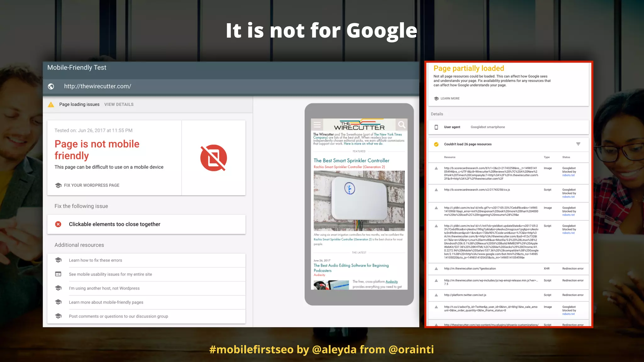The width and height of the screenshot is (644, 362).
Task: Click the Status column header
Action: point(566,157)
